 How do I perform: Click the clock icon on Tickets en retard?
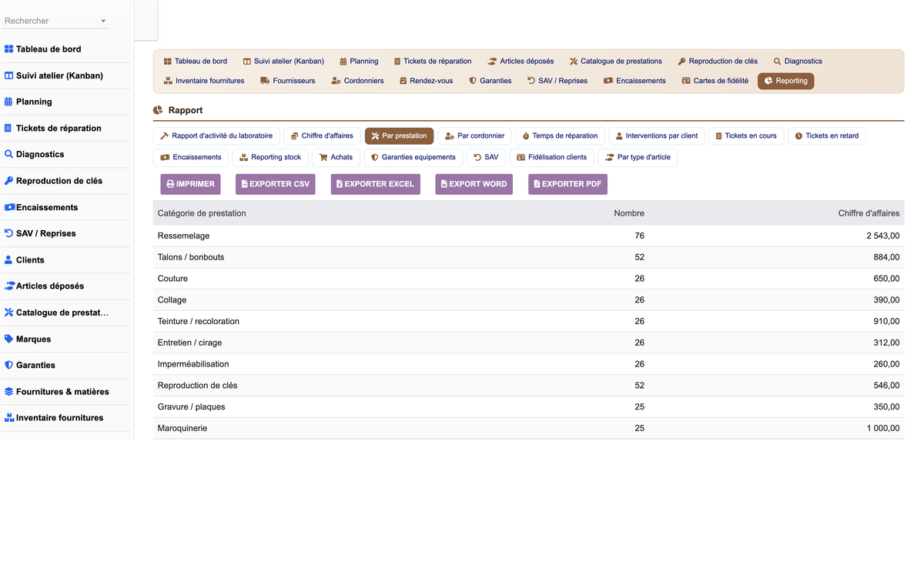pos(798,136)
